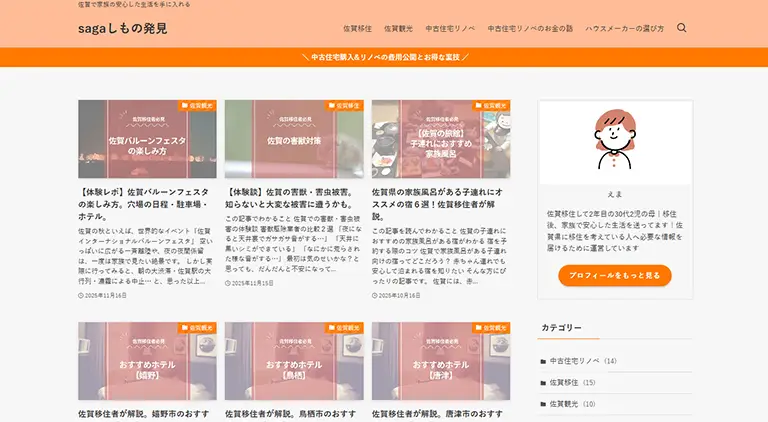Click 2025年11月16日 date under balloon festa article
The image size is (768, 422).
coord(102,296)
